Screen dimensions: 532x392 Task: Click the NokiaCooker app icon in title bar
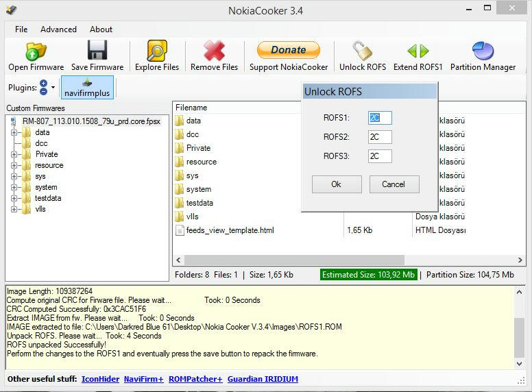[x=11, y=10]
